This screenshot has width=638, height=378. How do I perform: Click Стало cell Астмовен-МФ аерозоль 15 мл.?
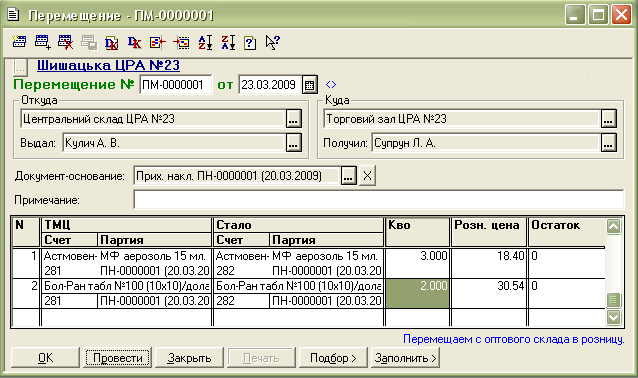coord(298,256)
